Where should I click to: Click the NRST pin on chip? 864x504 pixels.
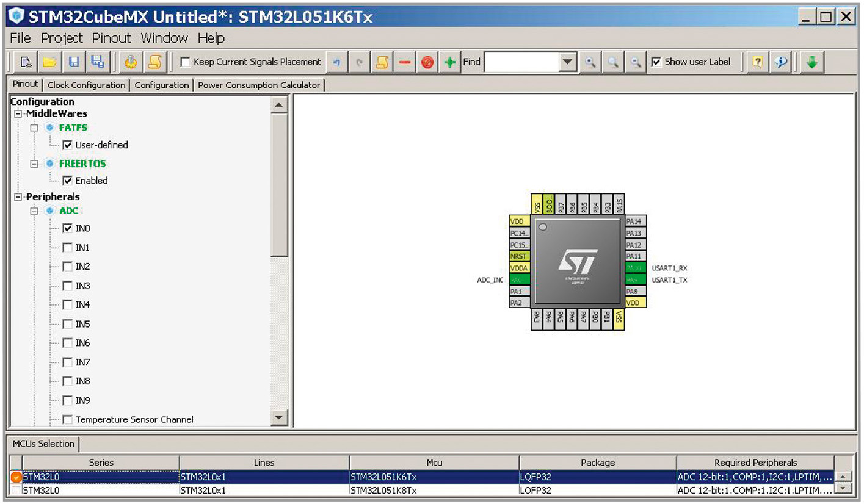(520, 256)
